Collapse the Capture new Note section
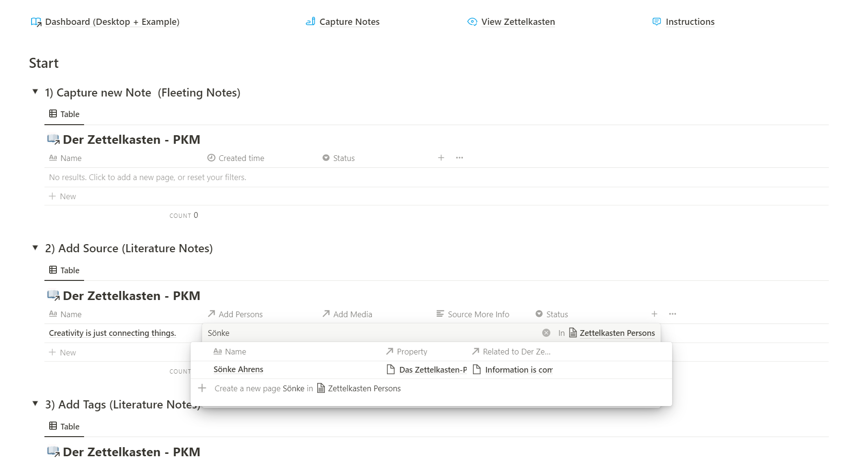This screenshot has width=868, height=461. coord(35,92)
